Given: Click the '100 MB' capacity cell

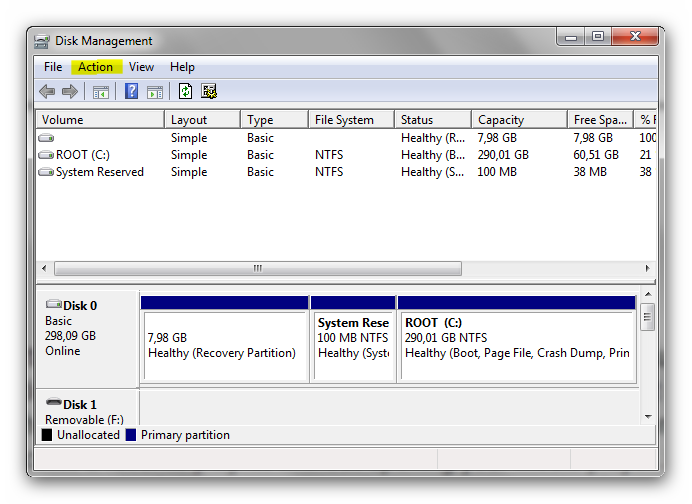Looking at the screenshot, I should coord(497,172).
